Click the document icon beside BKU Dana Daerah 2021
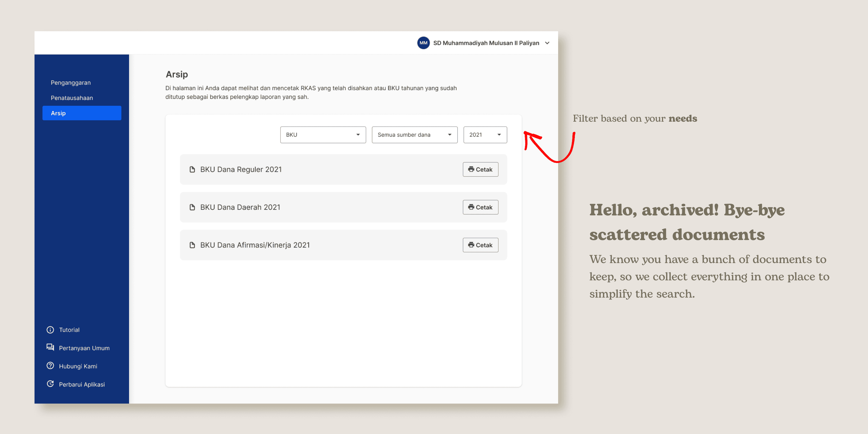This screenshot has width=868, height=434. click(192, 207)
